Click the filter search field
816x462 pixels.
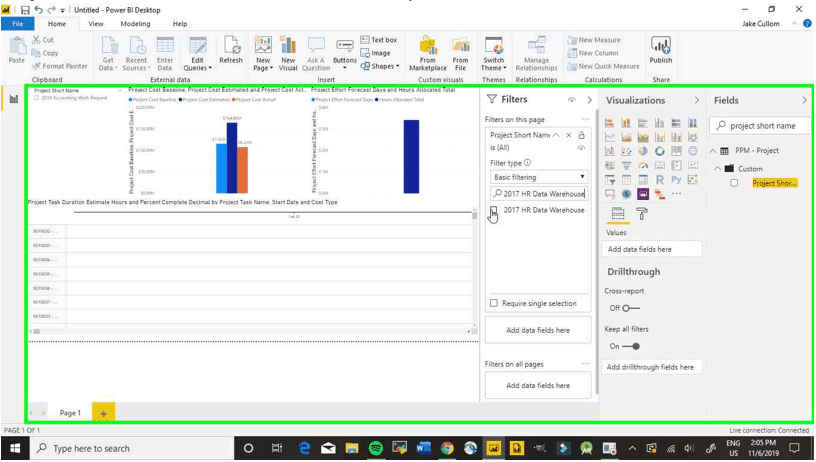pos(539,194)
